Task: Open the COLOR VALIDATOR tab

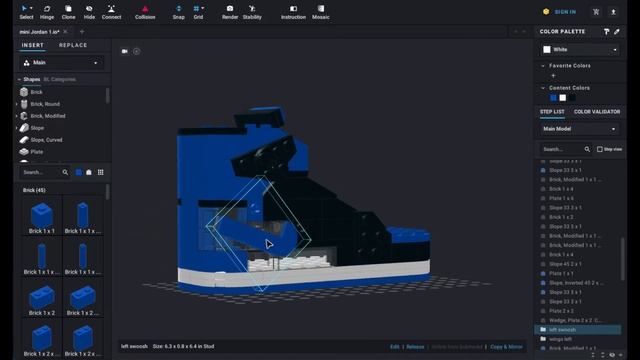Action: (597, 112)
